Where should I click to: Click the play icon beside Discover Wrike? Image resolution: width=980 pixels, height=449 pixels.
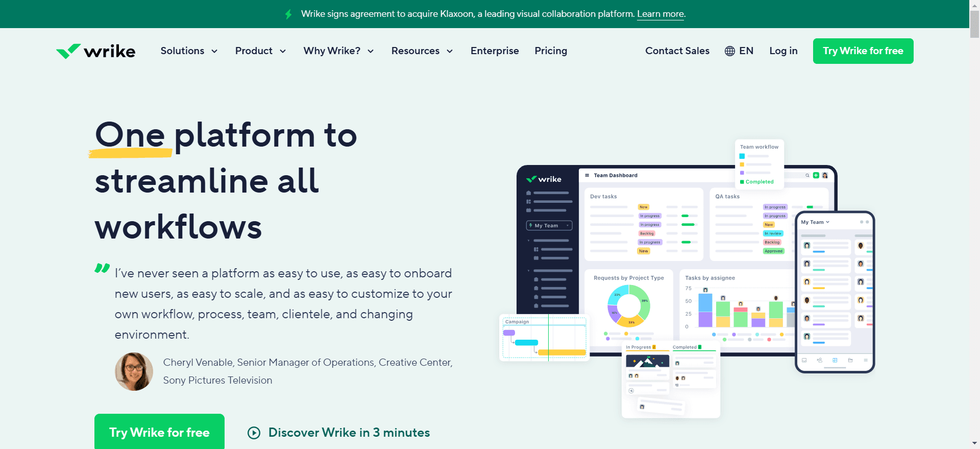[x=254, y=433]
